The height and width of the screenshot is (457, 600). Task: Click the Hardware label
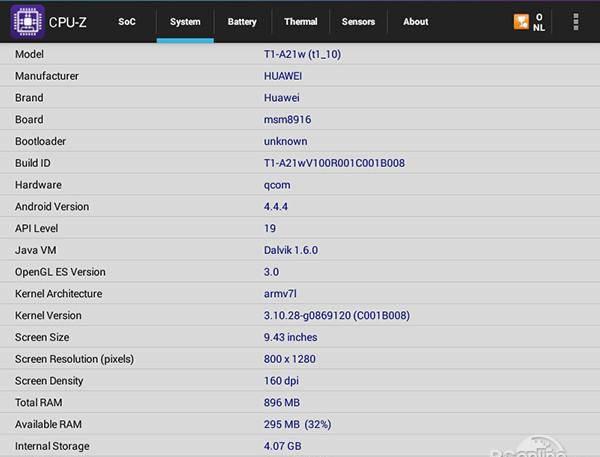(38, 185)
